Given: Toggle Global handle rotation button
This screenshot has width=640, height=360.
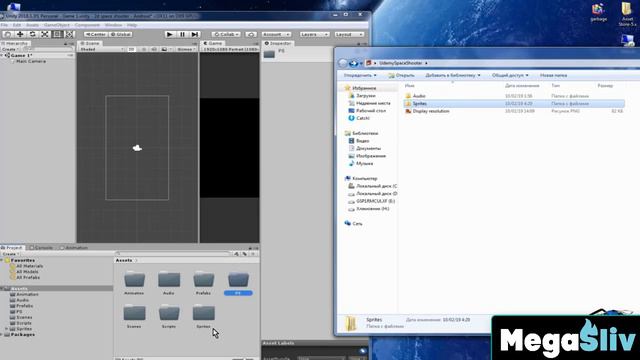Looking at the screenshot, I should pyautogui.click(x=120, y=34).
